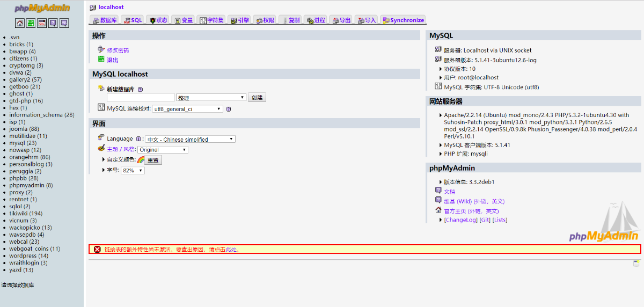The width and height of the screenshot is (644, 307).
Task: Click 此处 link in red warning bar
Action: point(231,250)
